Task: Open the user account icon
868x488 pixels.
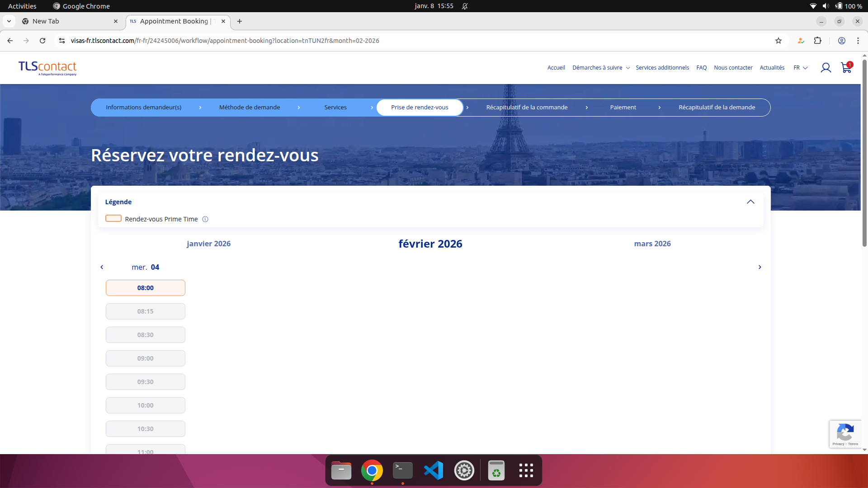Action: (x=826, y=67)
